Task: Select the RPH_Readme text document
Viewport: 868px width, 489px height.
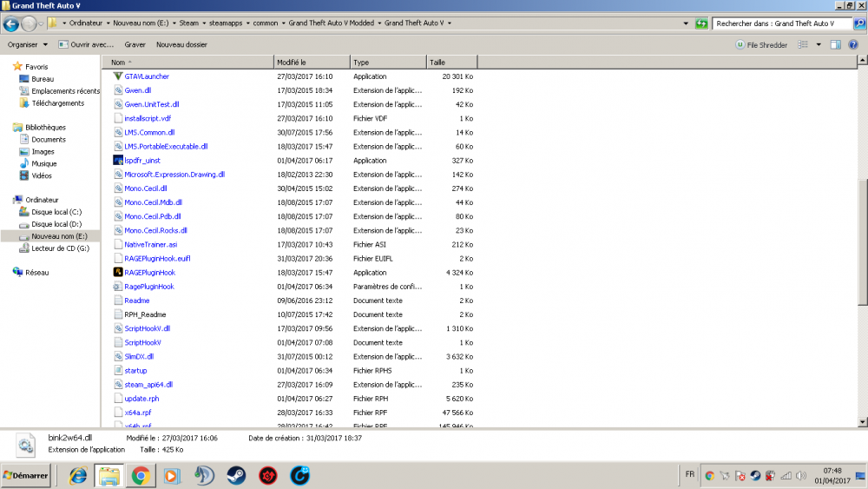Action: click(x=145, y=314)
